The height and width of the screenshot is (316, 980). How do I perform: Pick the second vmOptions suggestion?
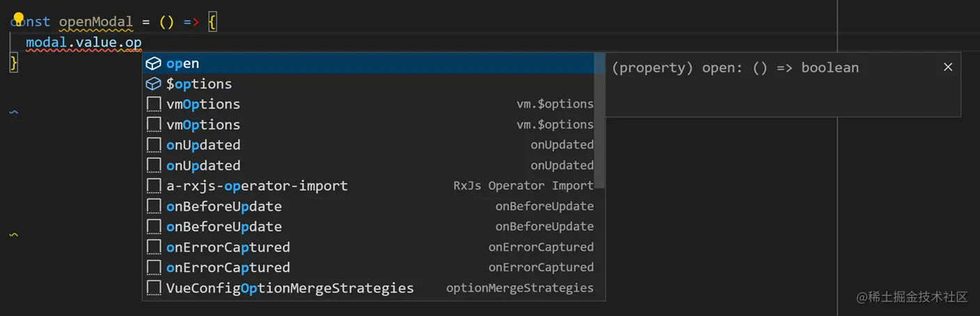[x=203, y=125]
